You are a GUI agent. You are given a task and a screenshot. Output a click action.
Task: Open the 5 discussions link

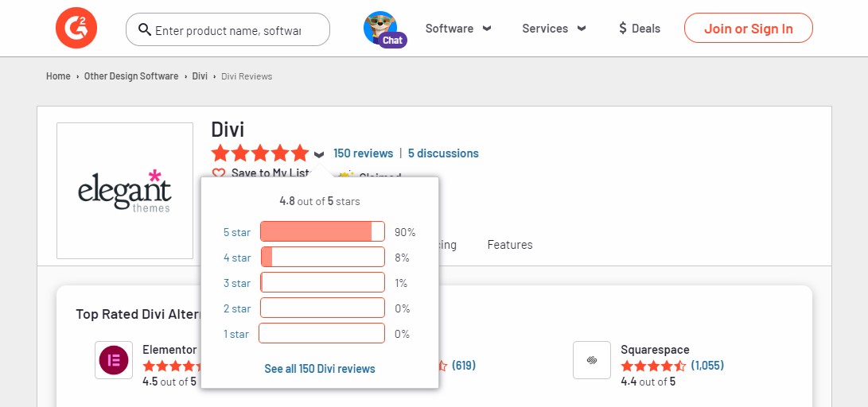coord(443,153)
